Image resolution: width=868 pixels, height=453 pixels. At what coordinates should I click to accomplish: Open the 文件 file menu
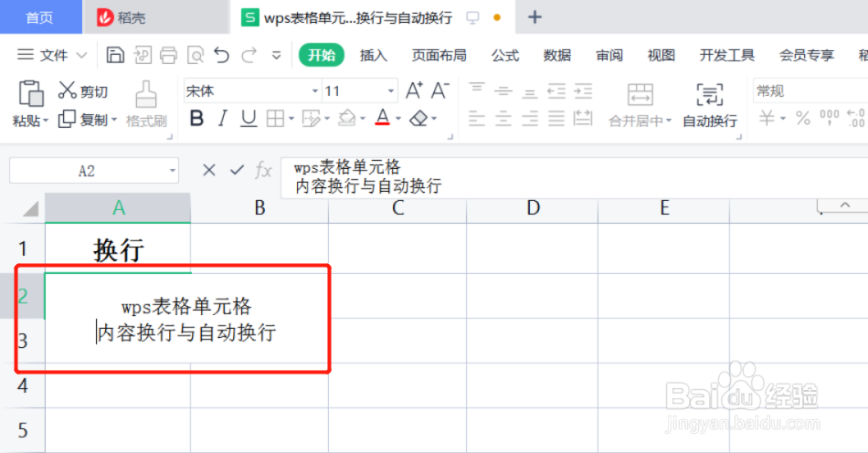point(52,55)
